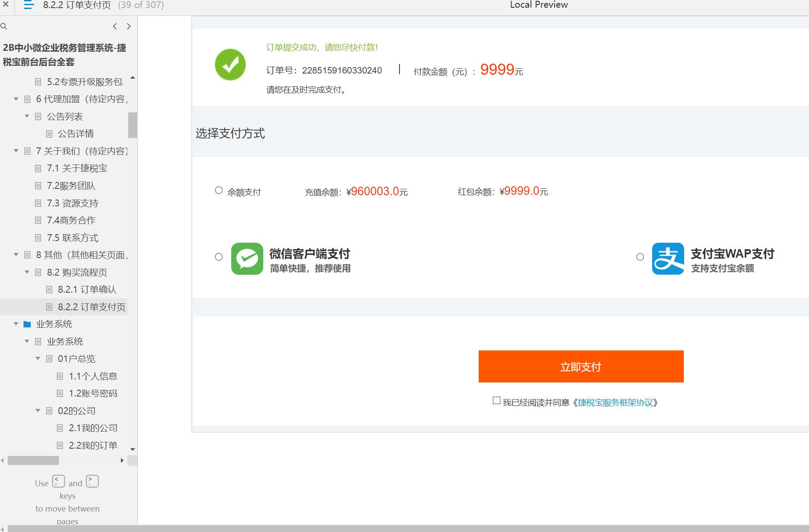The image size is (809, 532).
Task: Click the 8.2.2 订单支付页 header title
Action: pos(77,5)
